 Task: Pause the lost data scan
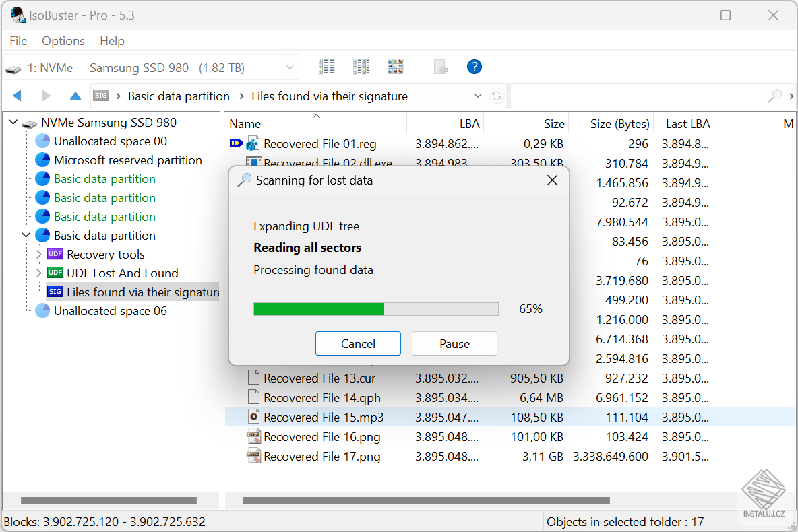[454, 344]
